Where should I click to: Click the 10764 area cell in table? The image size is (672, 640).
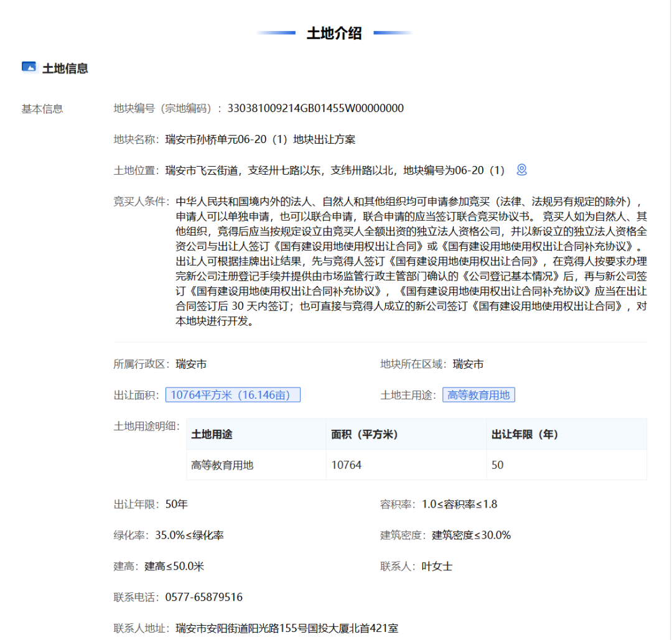pos(346,465)
